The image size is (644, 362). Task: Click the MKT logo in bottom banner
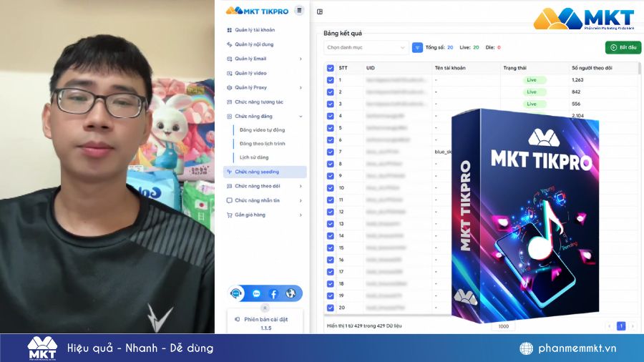(42, 348)
